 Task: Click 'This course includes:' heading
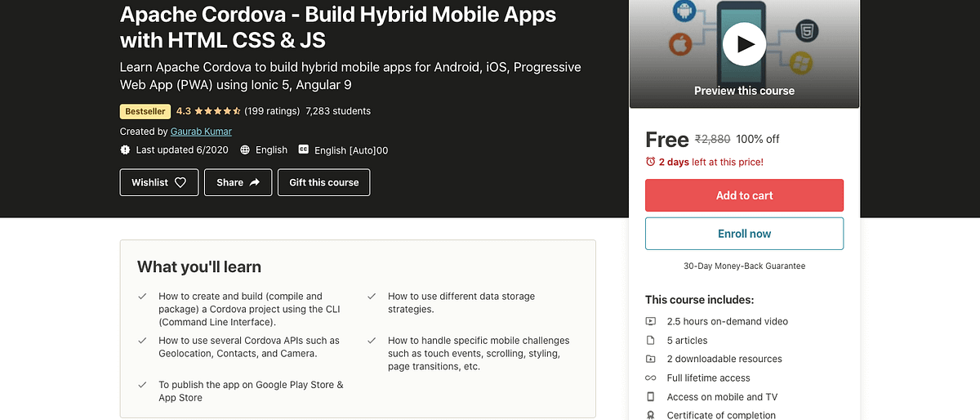click(700, 300)
